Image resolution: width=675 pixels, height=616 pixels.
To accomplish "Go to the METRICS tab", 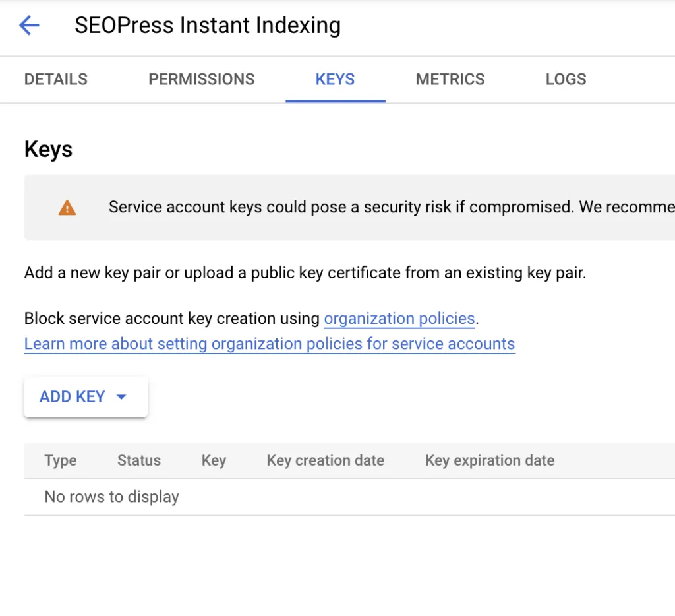I will tap(450, 79).
